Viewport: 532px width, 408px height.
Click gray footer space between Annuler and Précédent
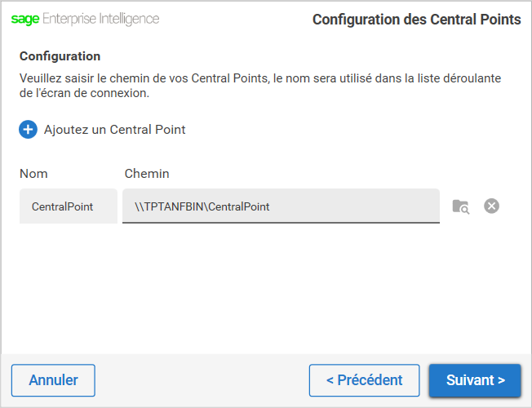202,380
